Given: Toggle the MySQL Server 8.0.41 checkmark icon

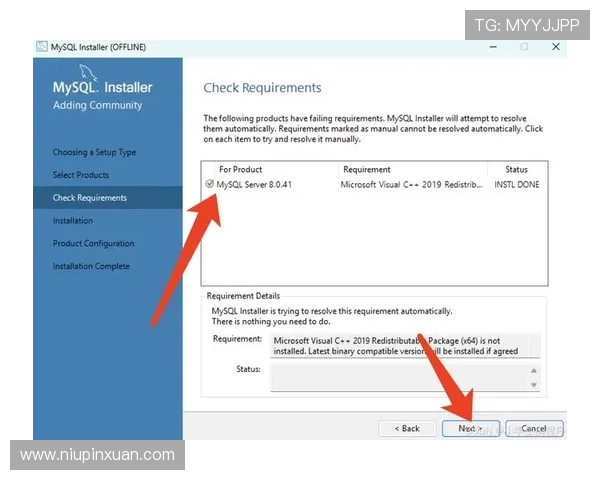Looking at the screenshot, I should coord(209,184).
